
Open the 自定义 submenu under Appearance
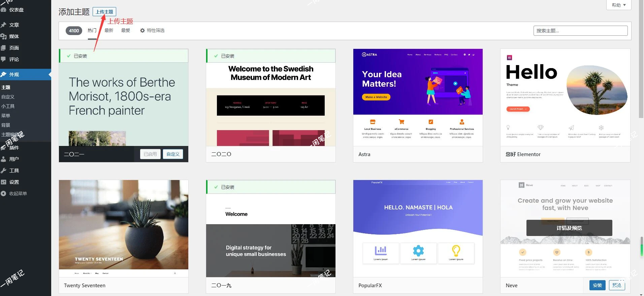click(x=8, y=97)
